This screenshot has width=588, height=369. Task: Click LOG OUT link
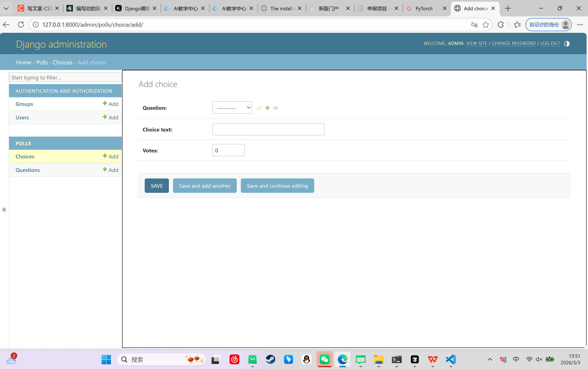550,43
